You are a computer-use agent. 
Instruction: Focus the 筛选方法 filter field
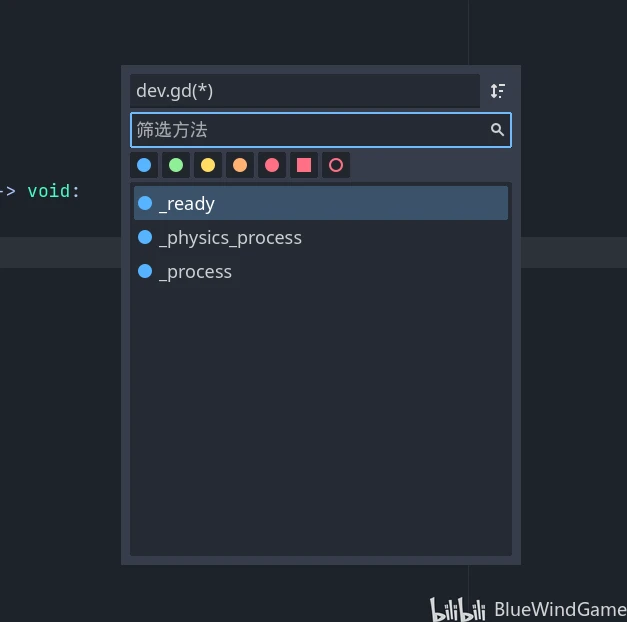click(310, 130)
